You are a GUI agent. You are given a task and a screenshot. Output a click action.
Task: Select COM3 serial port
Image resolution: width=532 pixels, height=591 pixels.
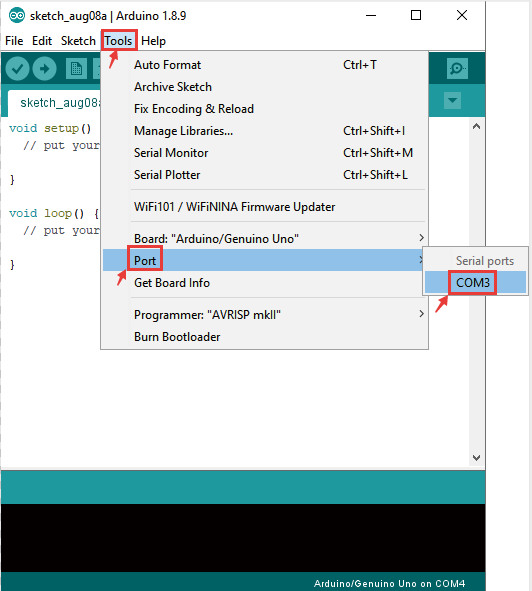pyautogui.click(x=475, y=282)
